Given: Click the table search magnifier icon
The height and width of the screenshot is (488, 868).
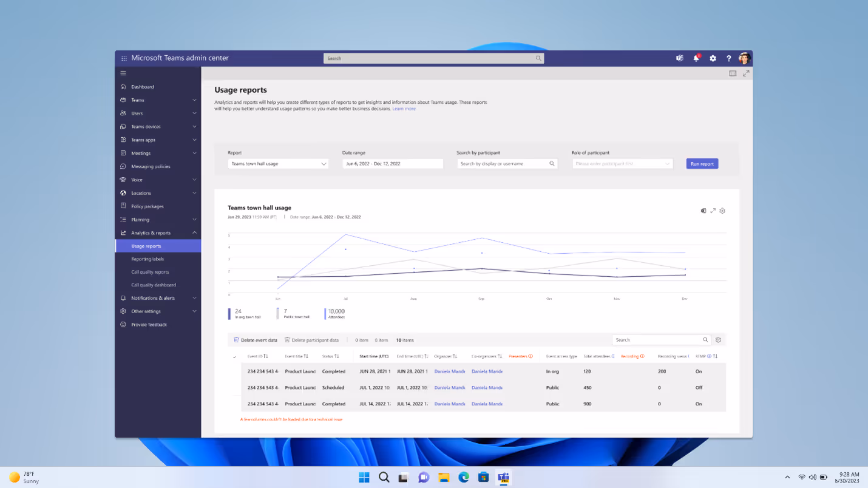Looking at the screenshot, I should pos(705,340).
